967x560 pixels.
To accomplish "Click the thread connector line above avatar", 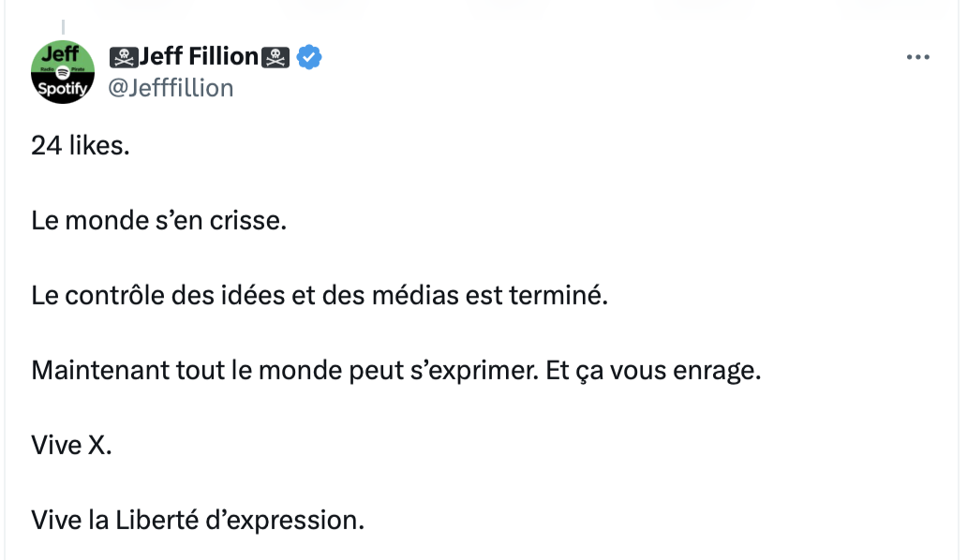I will pyautogui.click(x=63, y=27).
